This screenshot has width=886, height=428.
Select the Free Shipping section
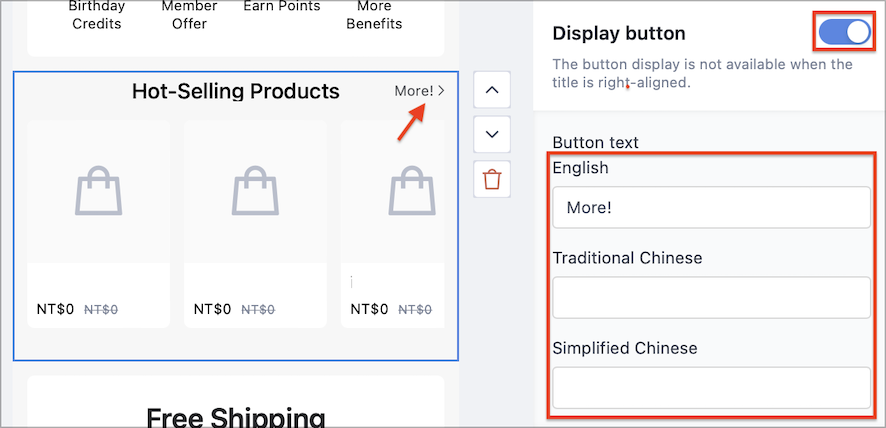click(x=236, y=401)
